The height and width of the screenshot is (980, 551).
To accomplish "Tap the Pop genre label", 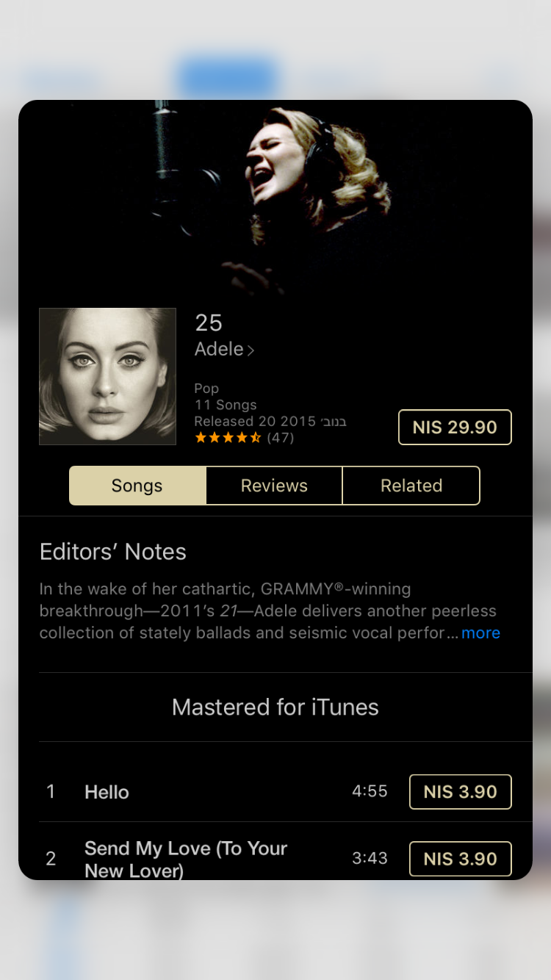I will click(x=206, y=389).
